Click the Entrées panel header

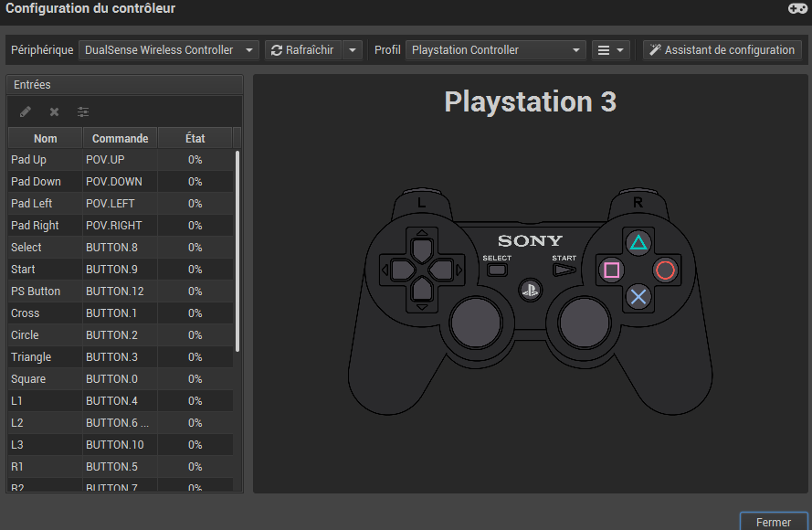tap(124, 84)
